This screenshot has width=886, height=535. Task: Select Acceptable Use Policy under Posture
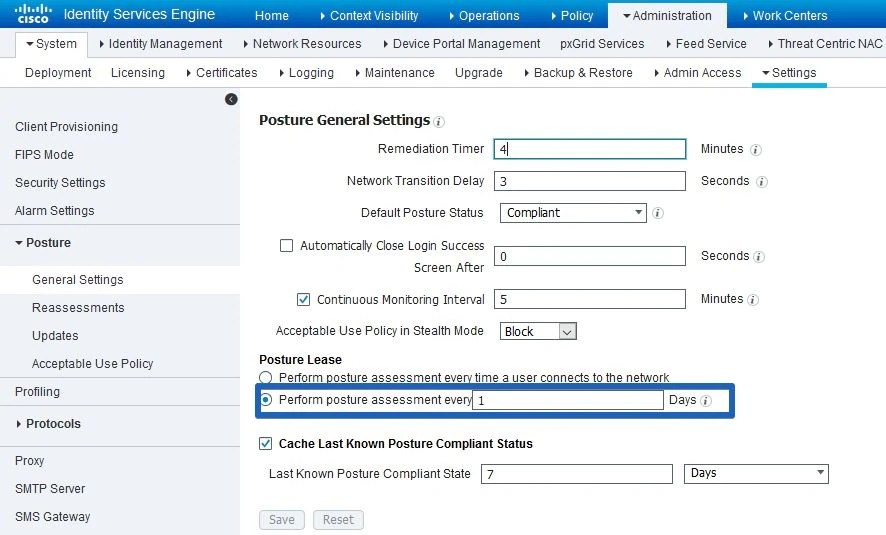pyautogui.click(x=92, y=364)
